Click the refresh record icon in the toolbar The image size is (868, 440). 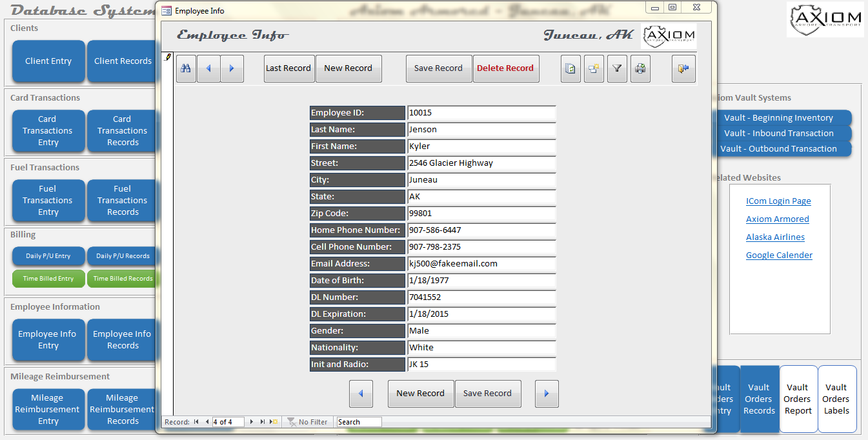[x=570, y=68]
